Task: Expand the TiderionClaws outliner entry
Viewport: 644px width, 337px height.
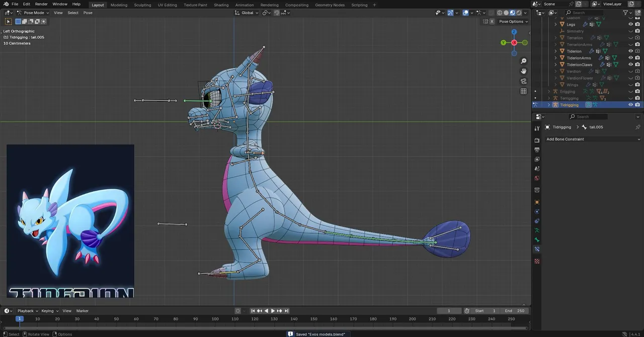Action: click(x=555, y=64)
